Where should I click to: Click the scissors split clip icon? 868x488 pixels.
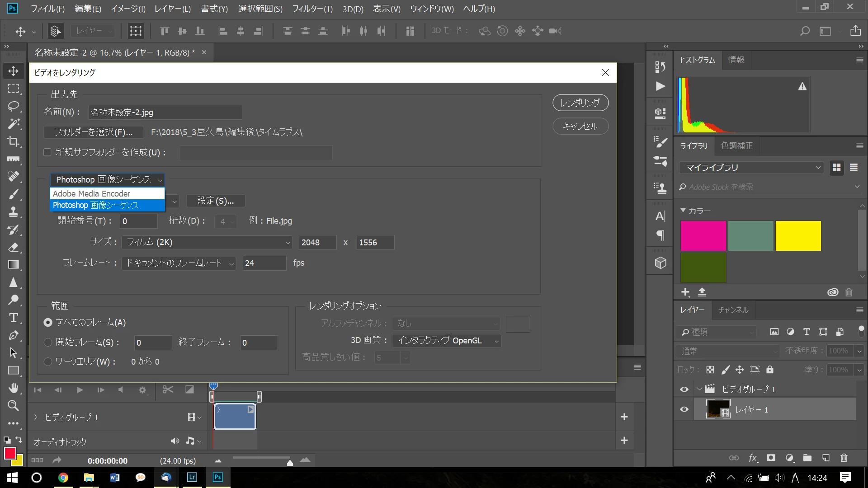[168, 389]
